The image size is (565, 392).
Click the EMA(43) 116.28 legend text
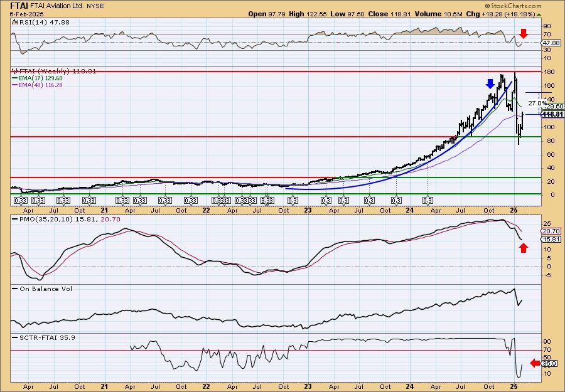coord(40,85)
